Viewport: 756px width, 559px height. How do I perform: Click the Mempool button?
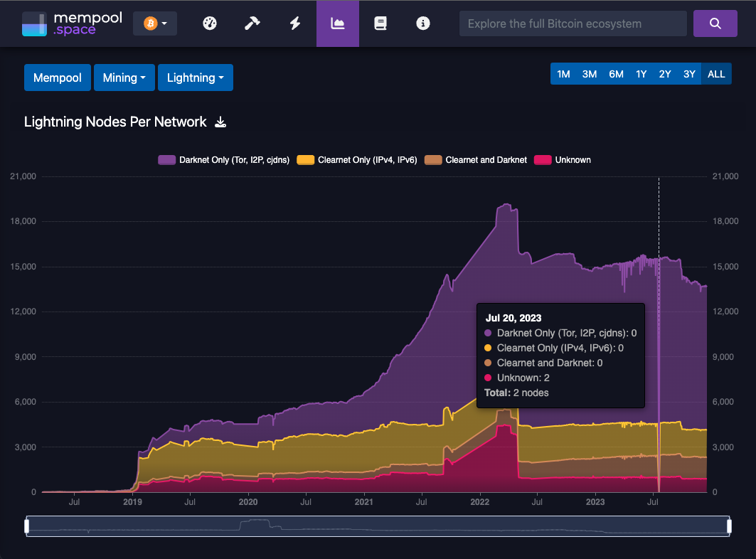click(58, 78)
